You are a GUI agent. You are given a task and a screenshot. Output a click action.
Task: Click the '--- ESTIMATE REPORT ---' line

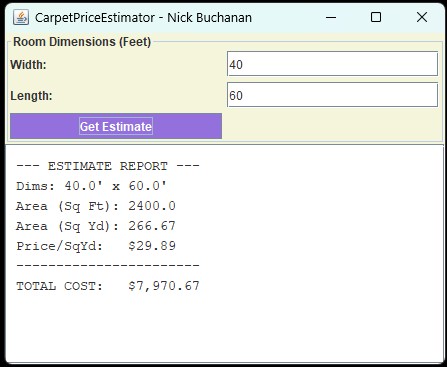point(108,166)
